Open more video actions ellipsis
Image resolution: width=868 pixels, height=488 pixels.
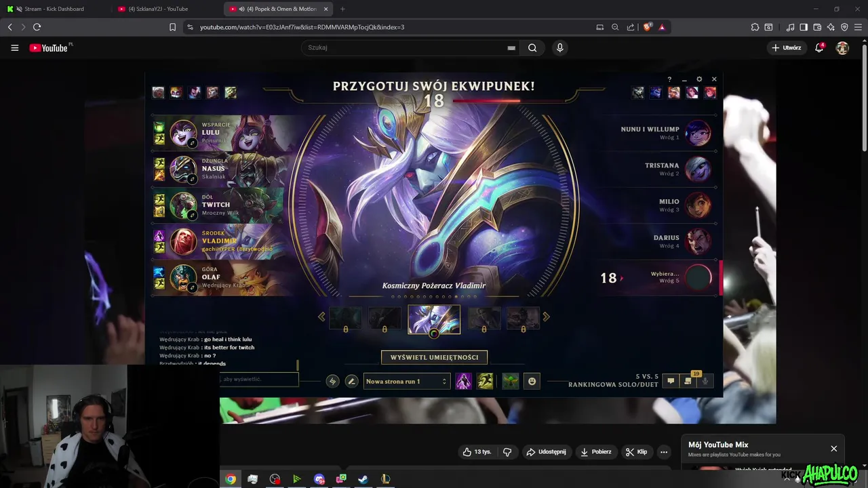pyautogui.click(x=664, y=452)
